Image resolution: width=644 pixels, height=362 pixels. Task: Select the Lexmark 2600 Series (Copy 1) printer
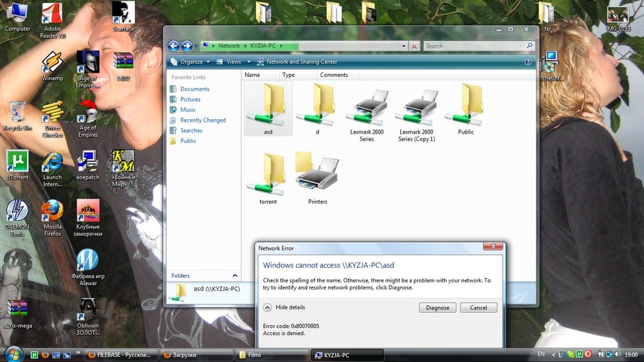coord(416,113)
